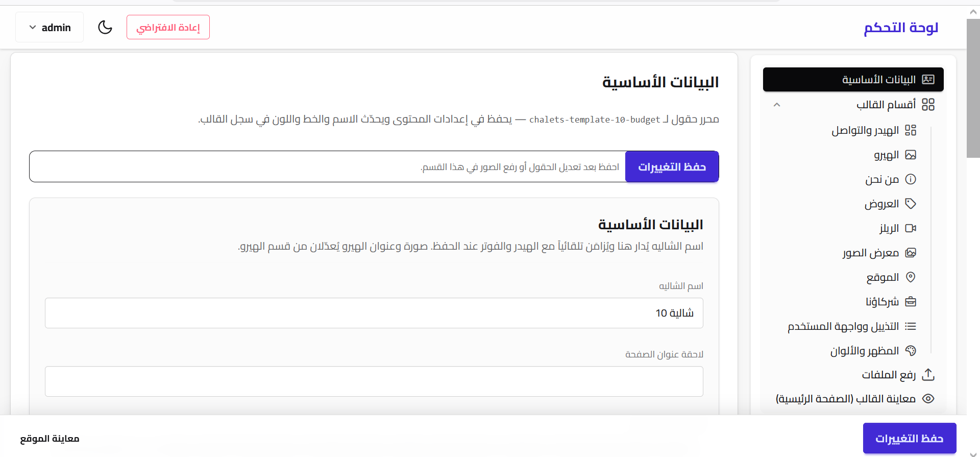980x457 pixels.
Task: Click the tag icon beside العروض
Action: (911, 204)
